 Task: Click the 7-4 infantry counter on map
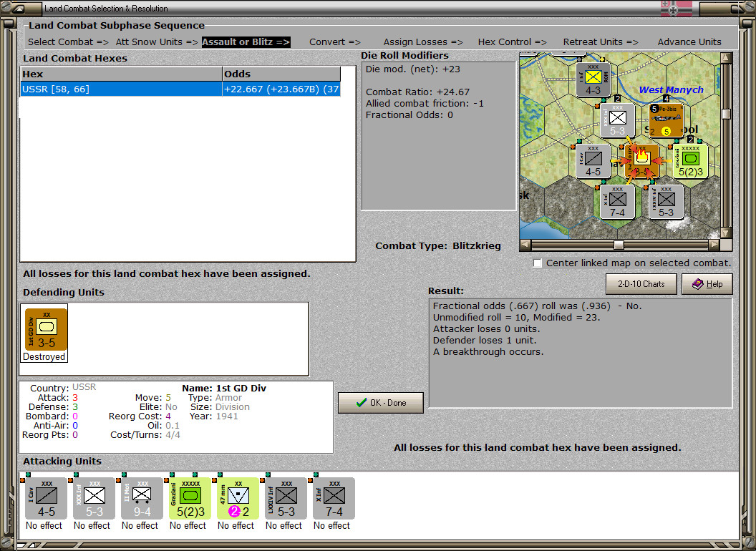coord(617,202)
